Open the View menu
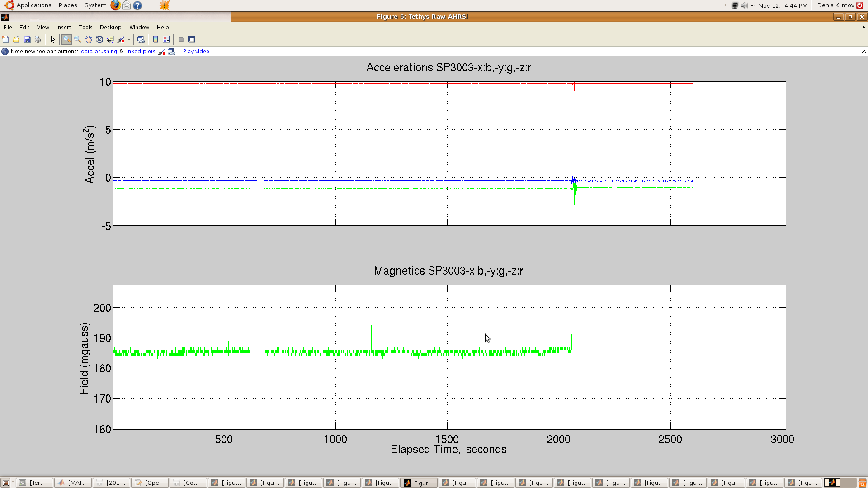 point(43,28)
